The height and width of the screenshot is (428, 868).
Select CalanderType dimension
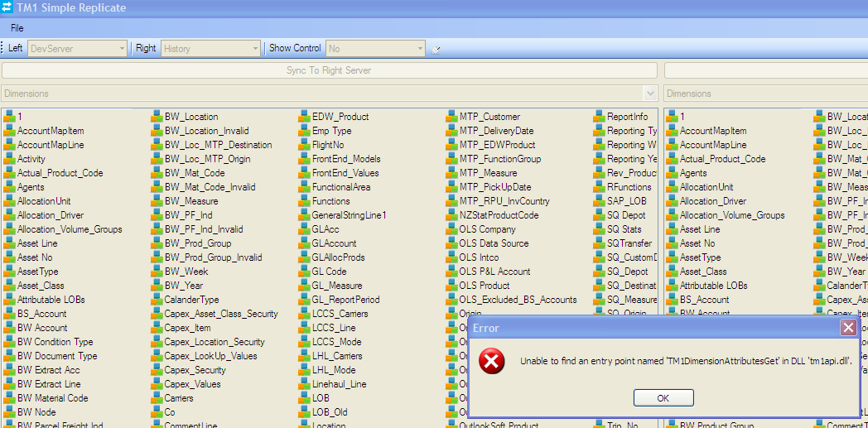pyautogui.click(x=191, y=300)
